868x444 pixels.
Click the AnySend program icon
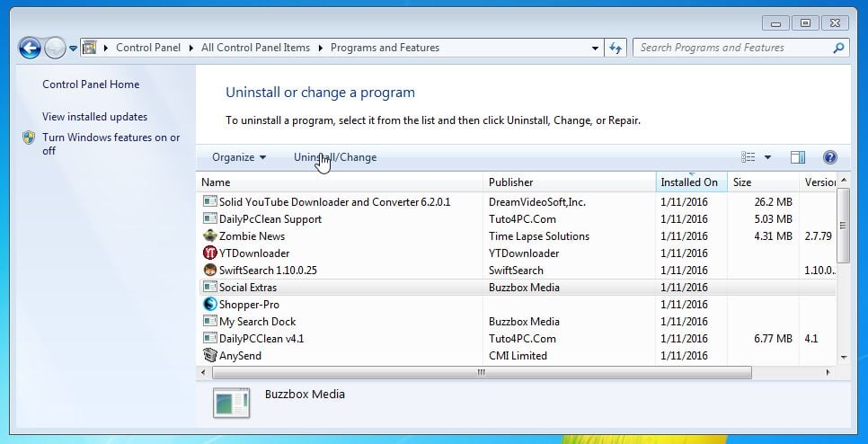coord(210,356)
